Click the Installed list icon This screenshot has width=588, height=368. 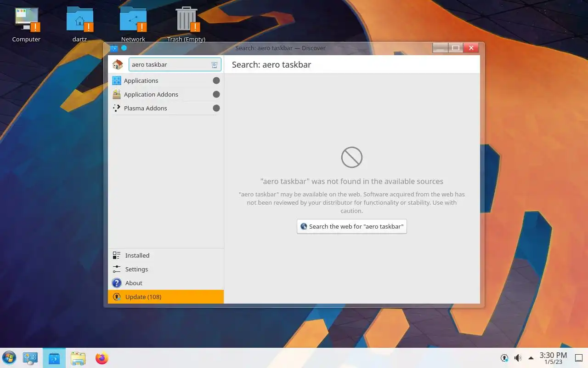(117, 255)
